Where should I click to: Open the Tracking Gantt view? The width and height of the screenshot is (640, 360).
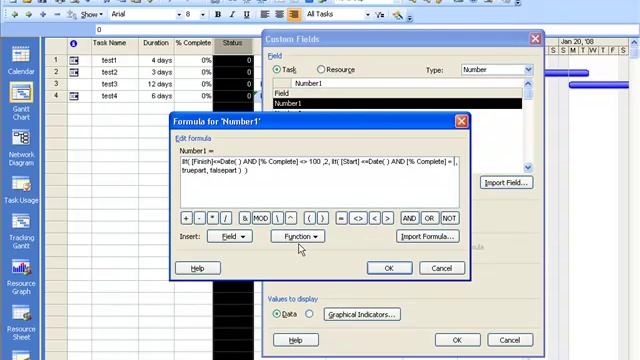pos(21,230)
